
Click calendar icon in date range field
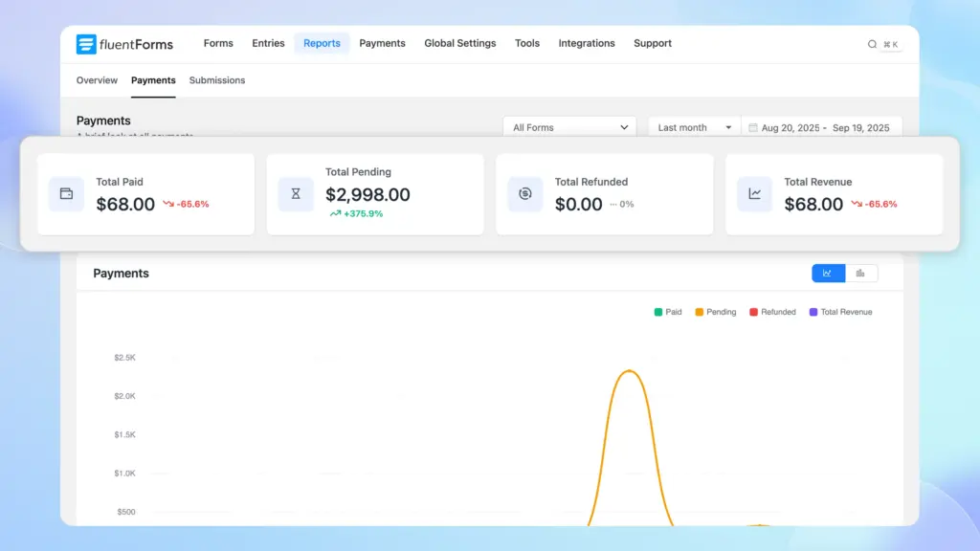click(x=753, y=127)
